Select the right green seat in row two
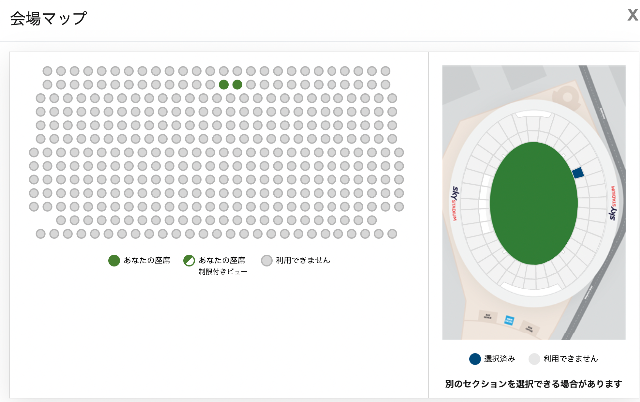This screenshot has height=402, width=640. pos(237,84)
